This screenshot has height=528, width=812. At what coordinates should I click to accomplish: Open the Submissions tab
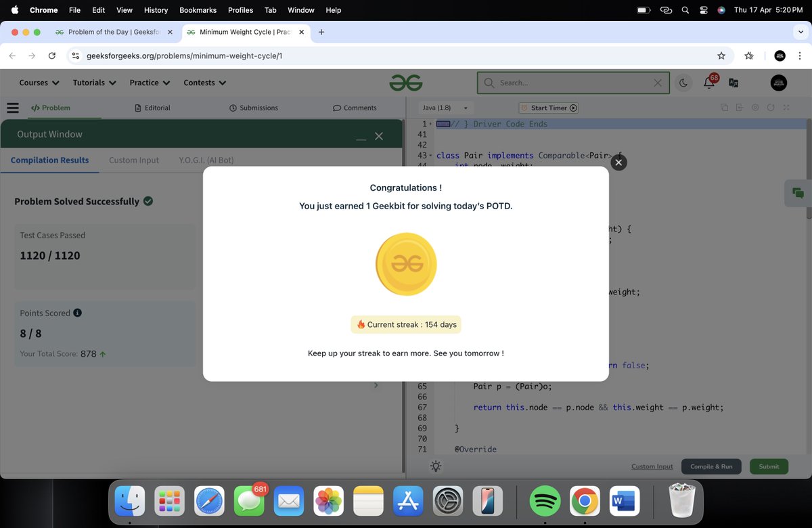[x=254, y=108]
